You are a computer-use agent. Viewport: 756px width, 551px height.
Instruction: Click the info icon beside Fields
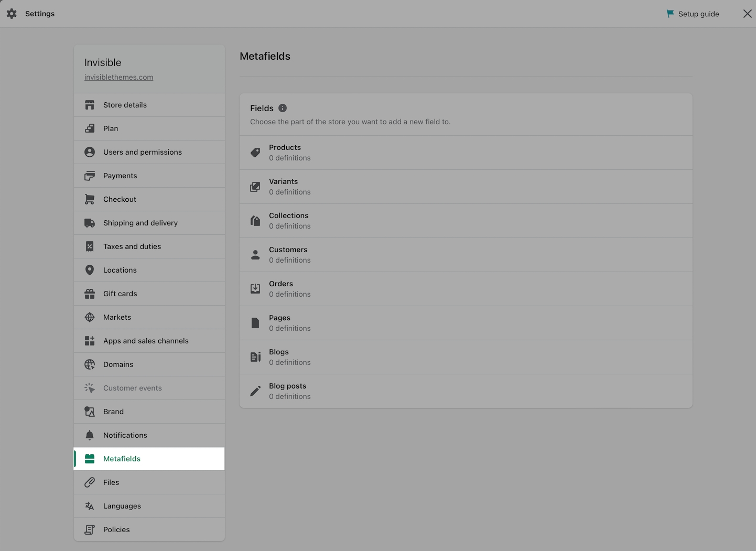283,108
